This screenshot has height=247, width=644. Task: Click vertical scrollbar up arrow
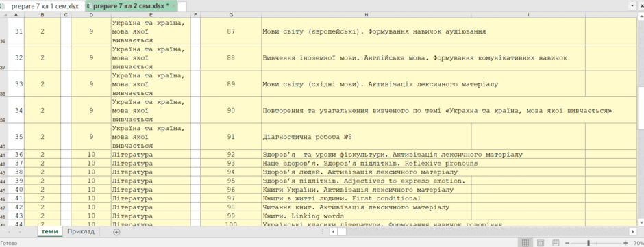tap(641, 15)
